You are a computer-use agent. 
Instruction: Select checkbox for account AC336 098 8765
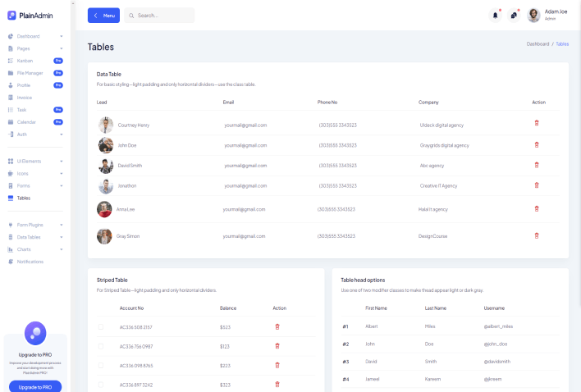(102, 365)
